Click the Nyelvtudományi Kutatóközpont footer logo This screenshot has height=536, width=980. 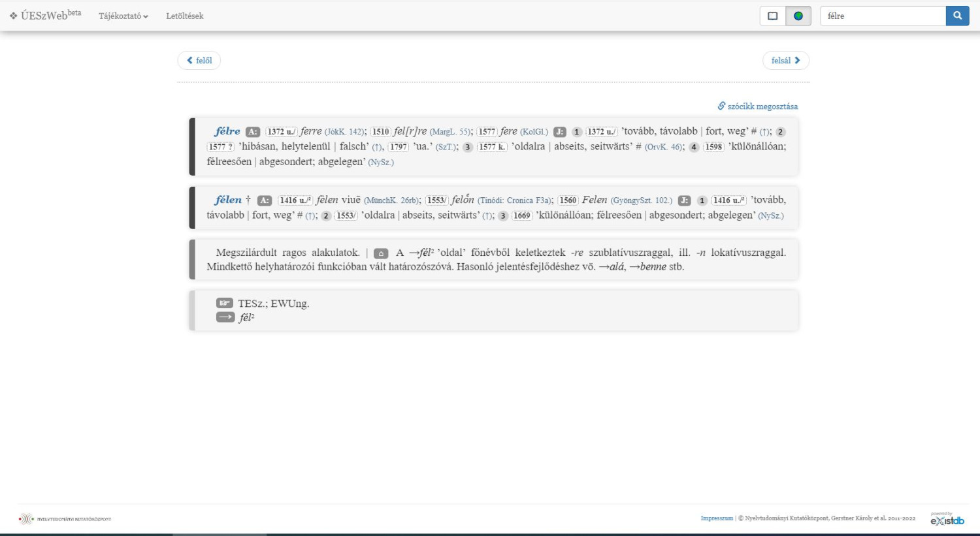pyautogui.click(x=65, y=519)
